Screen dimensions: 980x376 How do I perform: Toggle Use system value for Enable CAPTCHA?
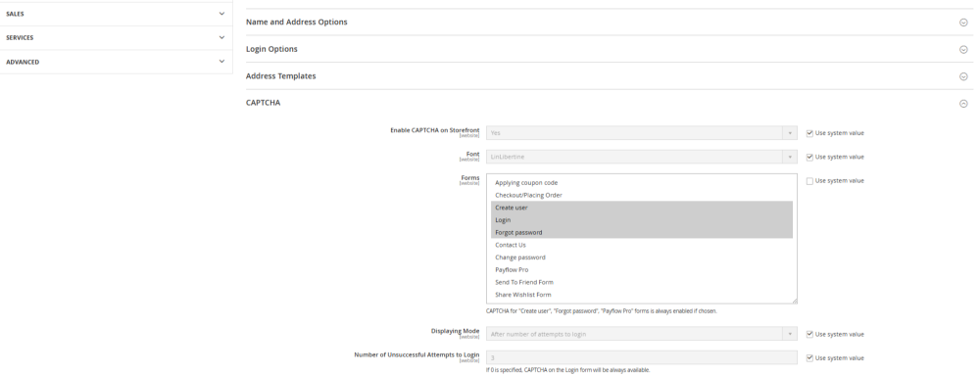tap(809, 133)
